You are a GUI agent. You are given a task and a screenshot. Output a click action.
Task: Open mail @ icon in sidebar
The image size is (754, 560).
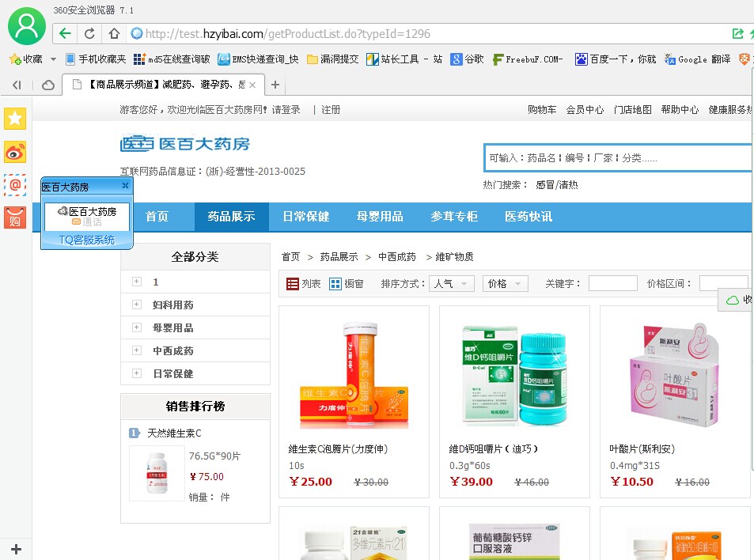(15, 185)
